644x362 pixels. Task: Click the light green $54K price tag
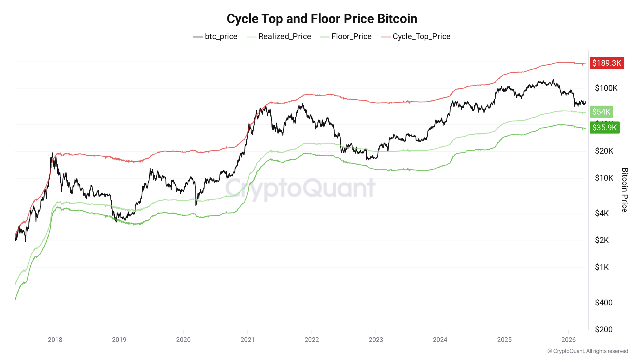pos(601,112)
